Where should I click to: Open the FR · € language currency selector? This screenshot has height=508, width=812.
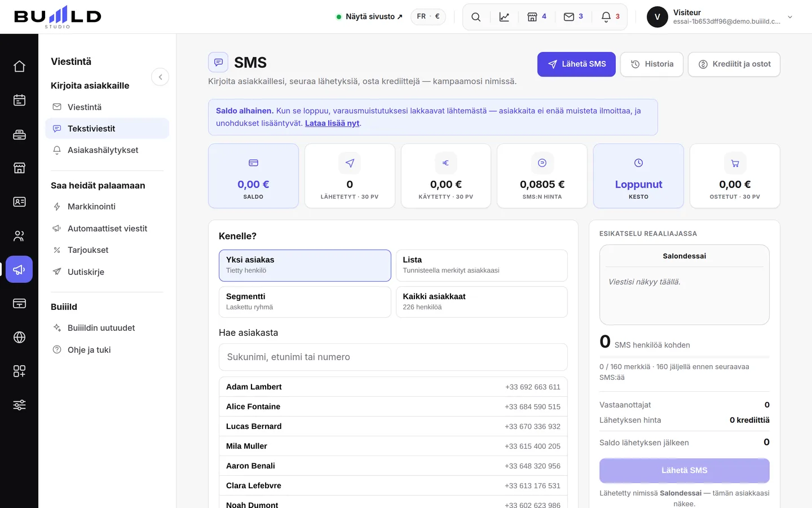tap(428, 16)
